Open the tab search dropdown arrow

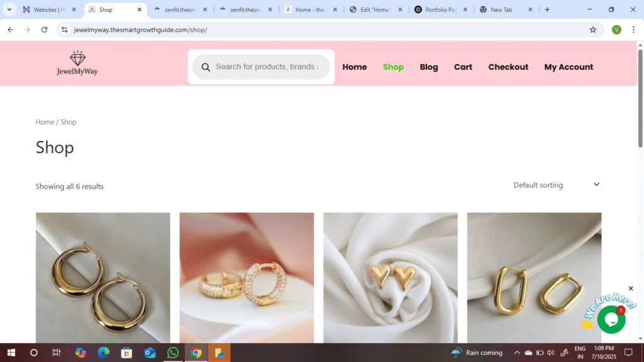point(9,9)
